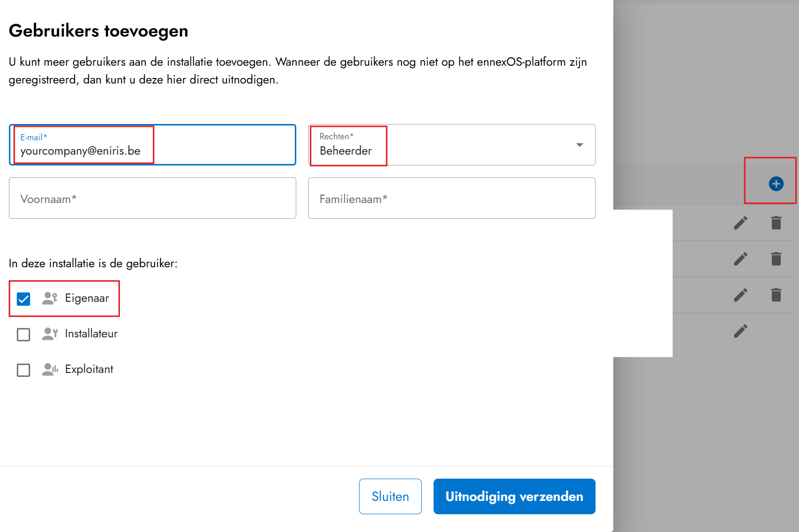The image size is (799, 532).
Task: Click the Eigenaar owner person icon
Action: [x=49, y=298]
